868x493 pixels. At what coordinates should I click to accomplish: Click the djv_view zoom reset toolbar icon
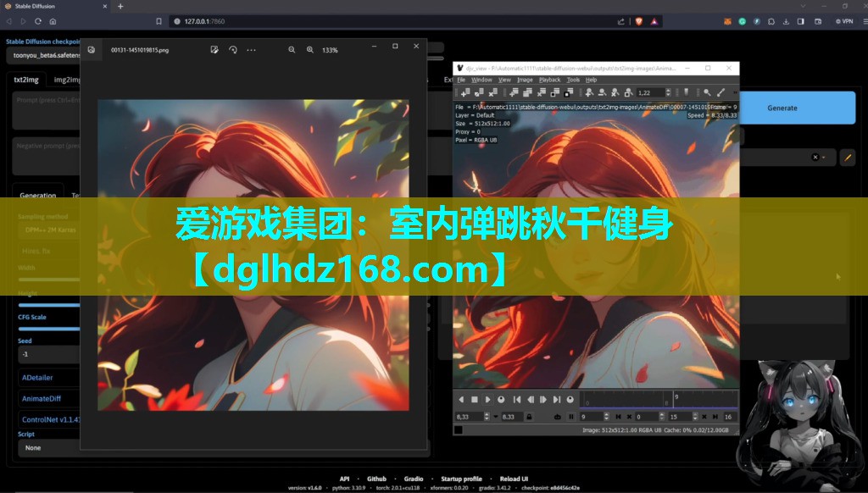click(x=615, y=92)
